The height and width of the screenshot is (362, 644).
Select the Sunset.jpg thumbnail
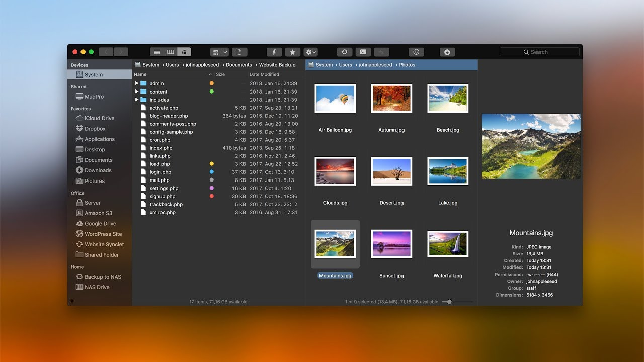click(x=391, y=244)
